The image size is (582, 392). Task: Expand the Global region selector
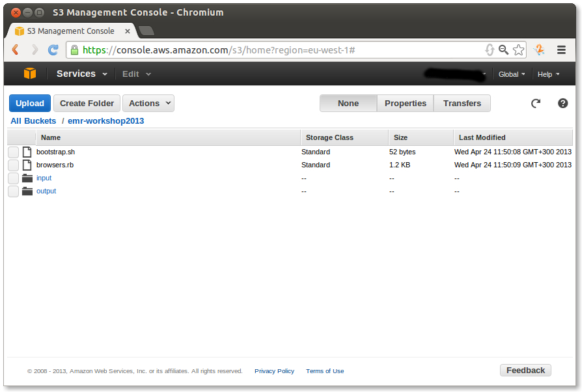tap(512, 74)
